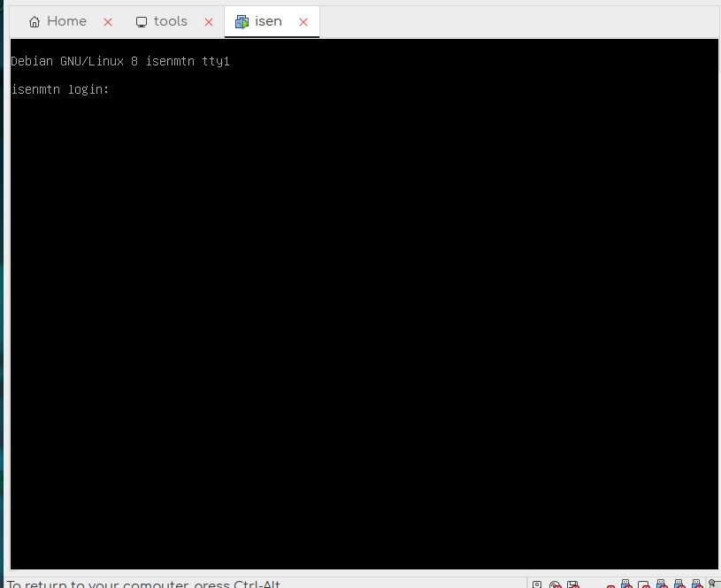Click the CD/DVD drive status icon

point(556,584)
